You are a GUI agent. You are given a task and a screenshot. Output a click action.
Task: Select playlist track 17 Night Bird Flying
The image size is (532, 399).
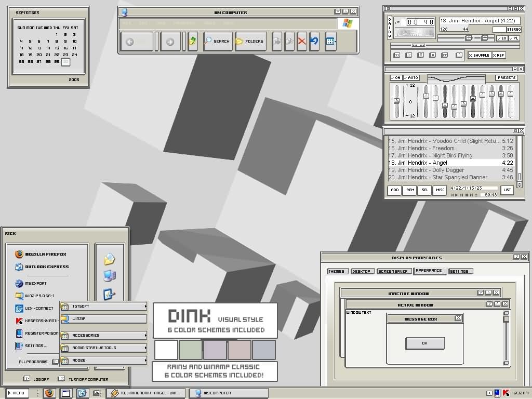click(450, 155)
